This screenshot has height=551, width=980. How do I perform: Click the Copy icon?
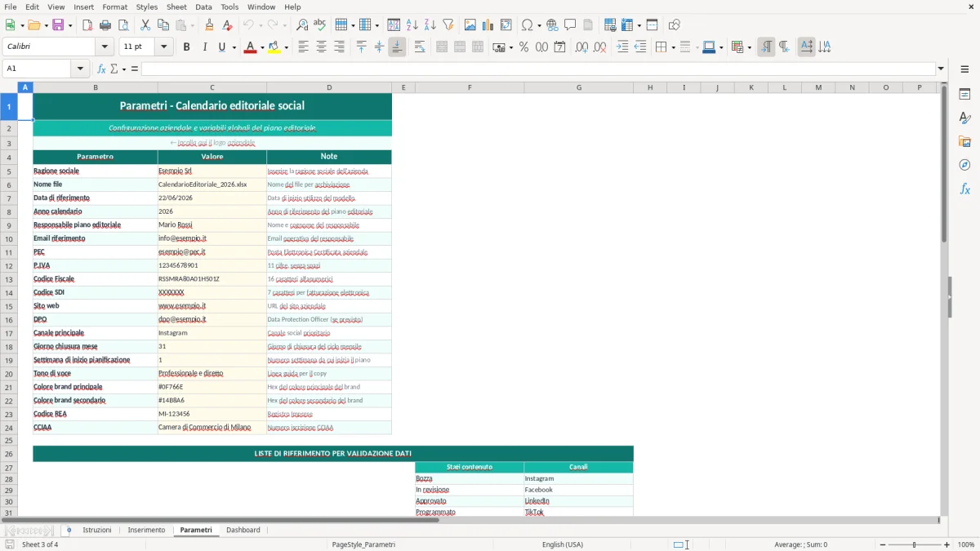click(163, 25)
